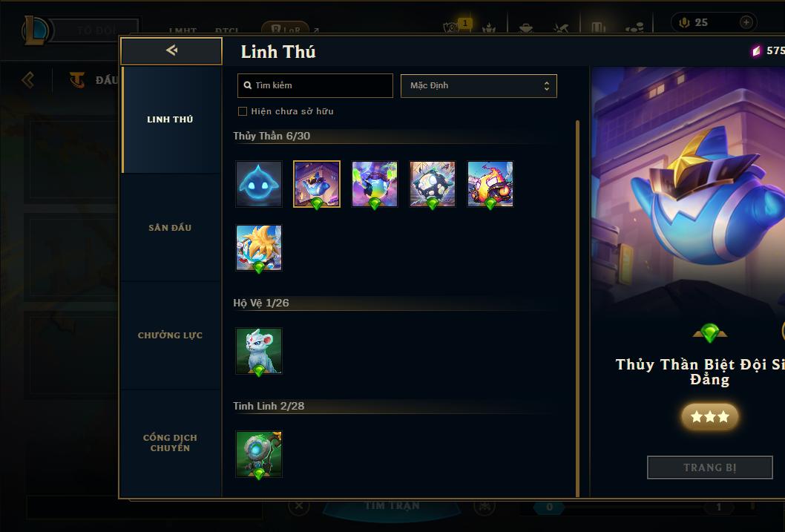The width and height of the screenshot is (785, 532).
Task: Select the default blue Thủy Thần avatar
Action: click(259, 184)
